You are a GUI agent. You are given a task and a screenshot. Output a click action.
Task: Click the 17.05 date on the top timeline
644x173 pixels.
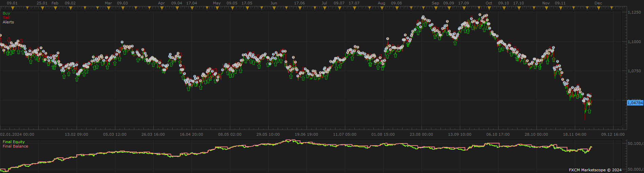click(247, 3)
